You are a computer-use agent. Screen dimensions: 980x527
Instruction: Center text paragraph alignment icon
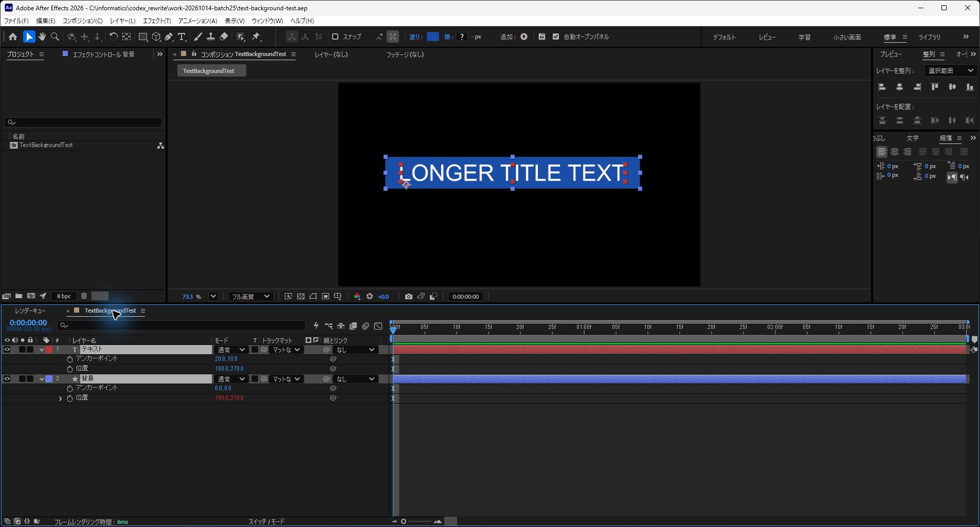895,152
